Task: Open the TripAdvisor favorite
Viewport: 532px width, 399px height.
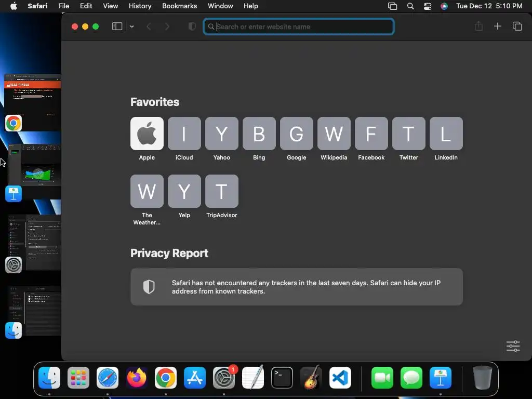Action: 221,191
